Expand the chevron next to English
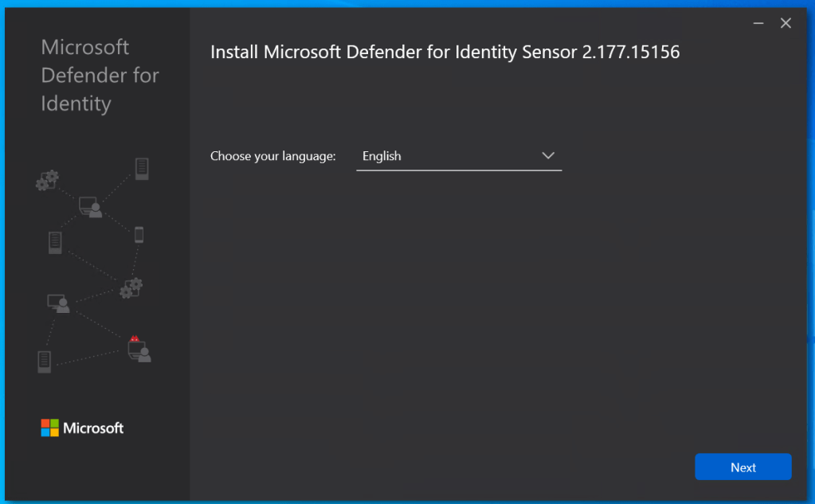The width and height of the screenshot is (815, 504). (x=548, y=156)
